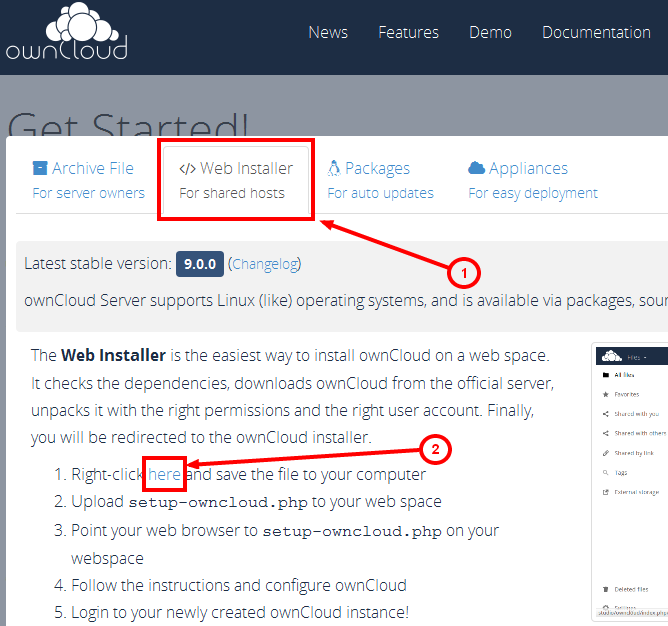Open the ownCloud screenshot thumbnail
The width and height of the screenshot is (668, 626).
point(631,481)
